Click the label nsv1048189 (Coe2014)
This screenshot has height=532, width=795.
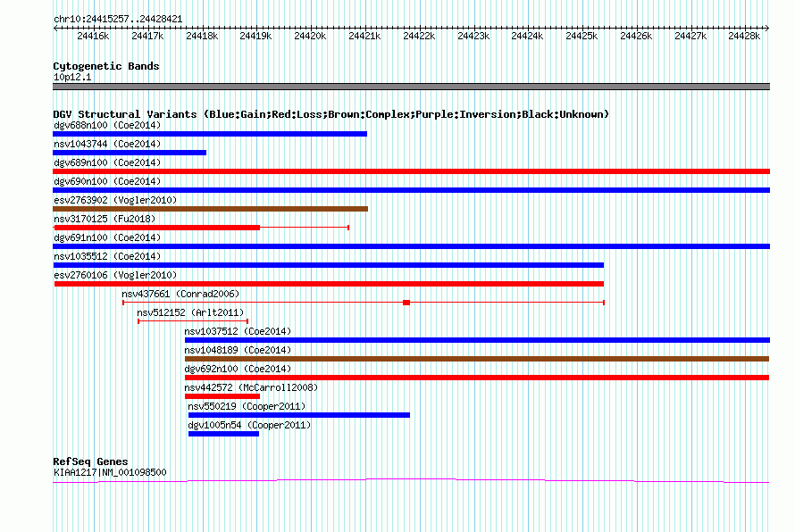238,350
